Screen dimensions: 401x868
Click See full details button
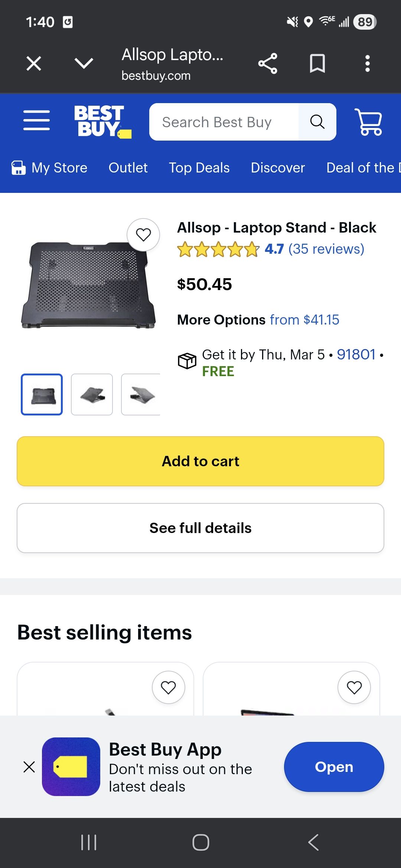(200, 528)
